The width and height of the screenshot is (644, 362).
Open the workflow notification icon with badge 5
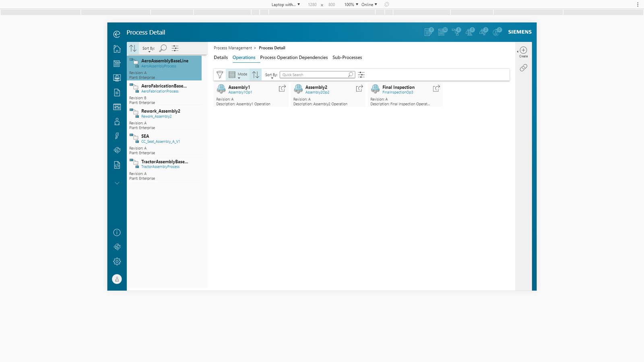point(456,32)
